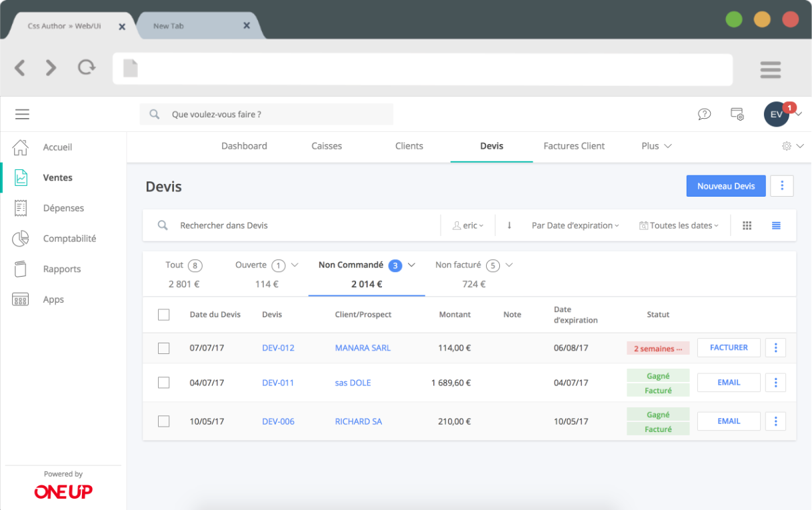
Task: Expand the Plus menu dropdown
Action: (x=656, y=146)
